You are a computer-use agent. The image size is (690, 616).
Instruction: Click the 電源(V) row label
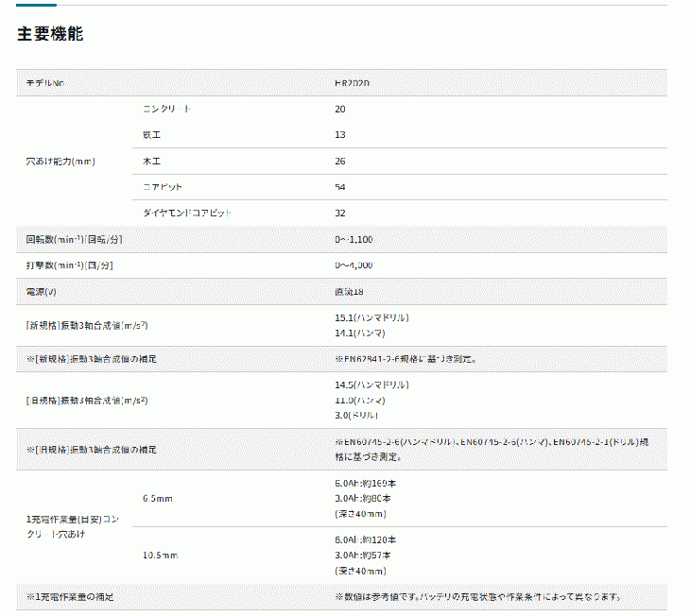pos(41,292)
